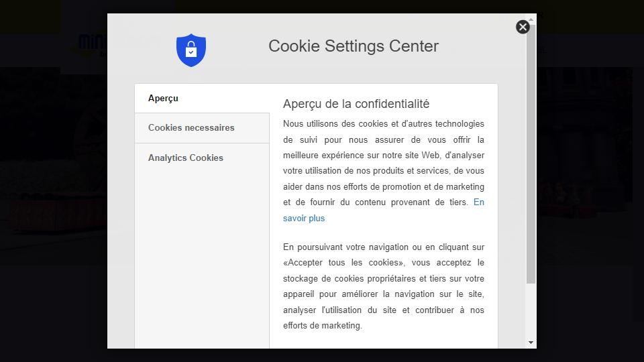Screen dimensions: 644x362
Task: Follow the En savoir plus link
Action: 304,219
